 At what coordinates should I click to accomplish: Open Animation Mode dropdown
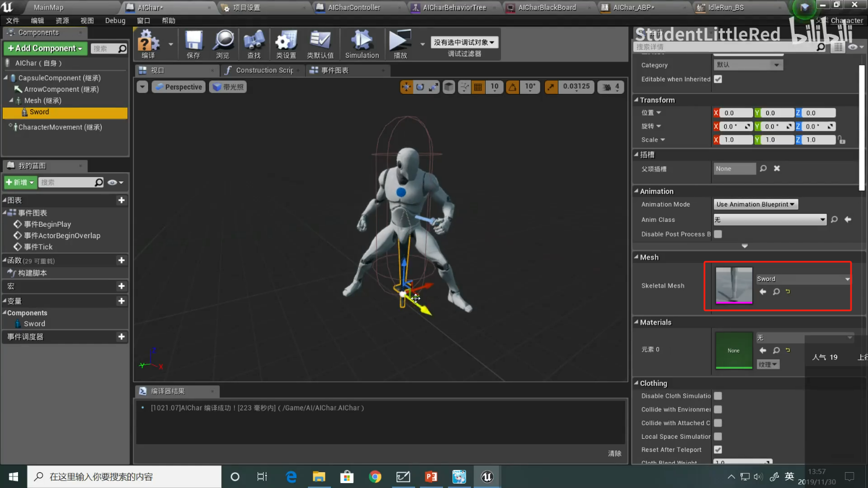[755, 204]
